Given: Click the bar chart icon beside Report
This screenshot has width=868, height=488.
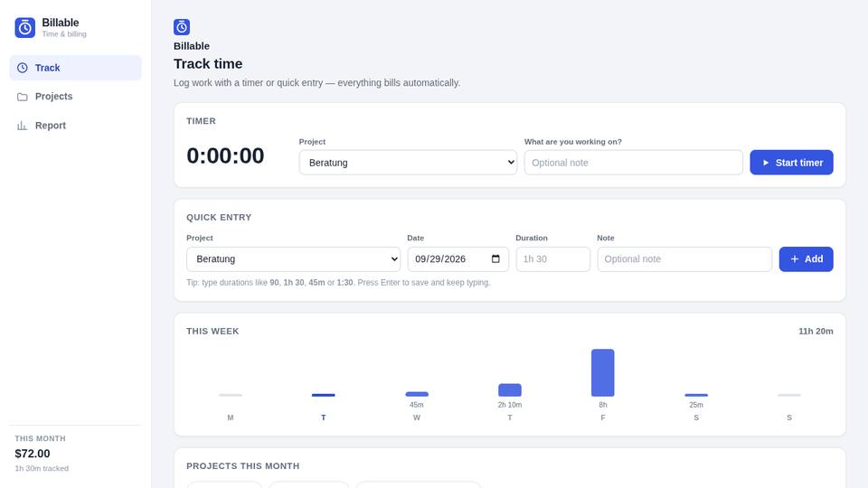Looking at the screenshot, I should pyautogui.click(x=22, y=126).
